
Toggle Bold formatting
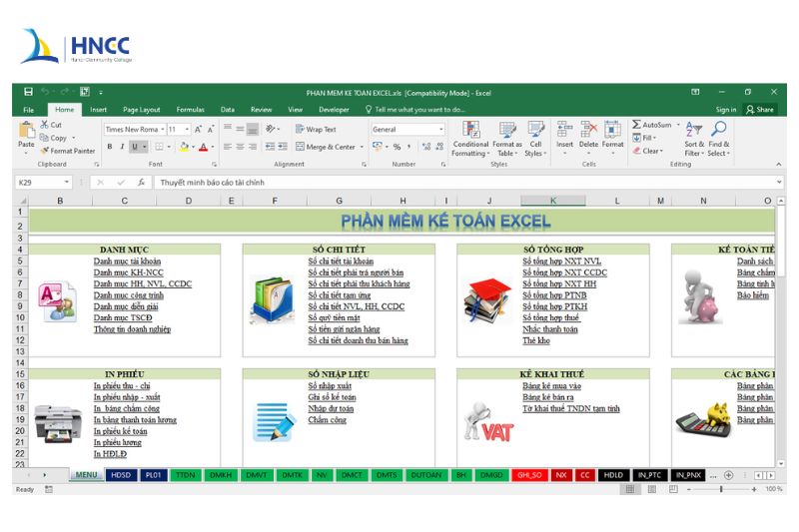pyautogui.click(x=110, y=147)
